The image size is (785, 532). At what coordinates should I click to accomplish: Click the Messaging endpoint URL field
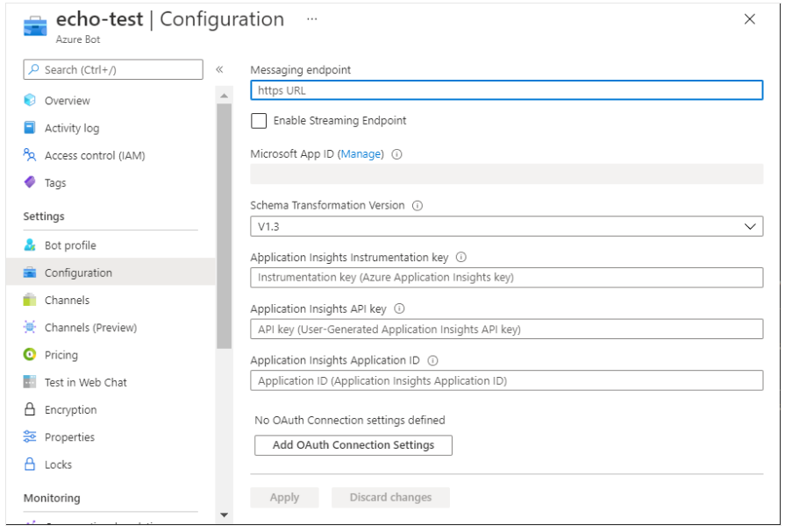pos(506,90)
